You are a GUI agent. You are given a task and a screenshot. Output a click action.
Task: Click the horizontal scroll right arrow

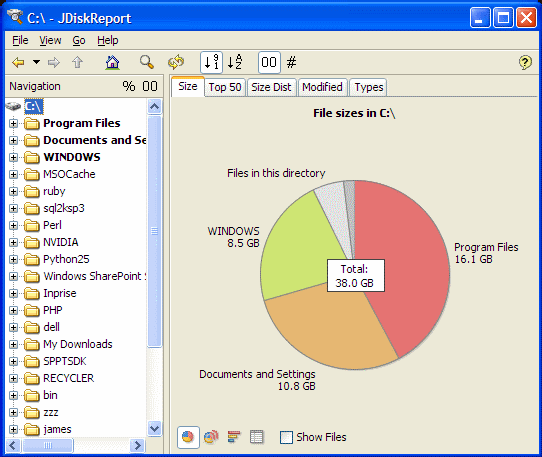[137, 445]
